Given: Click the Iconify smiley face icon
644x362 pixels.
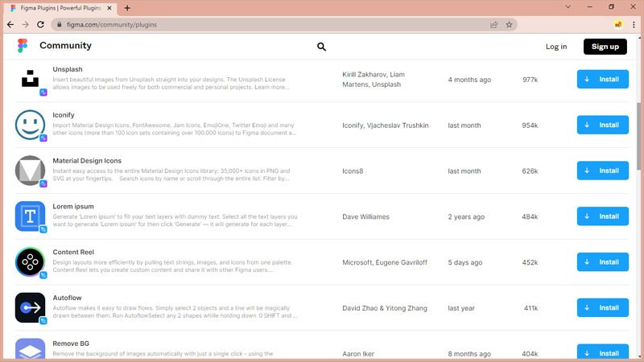Looking at the screenshot, I should tap(30, 125).
